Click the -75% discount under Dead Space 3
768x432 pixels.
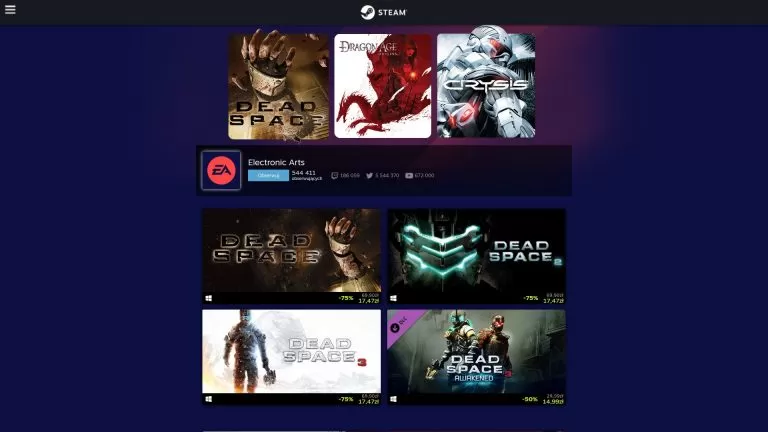coord(346,399)
